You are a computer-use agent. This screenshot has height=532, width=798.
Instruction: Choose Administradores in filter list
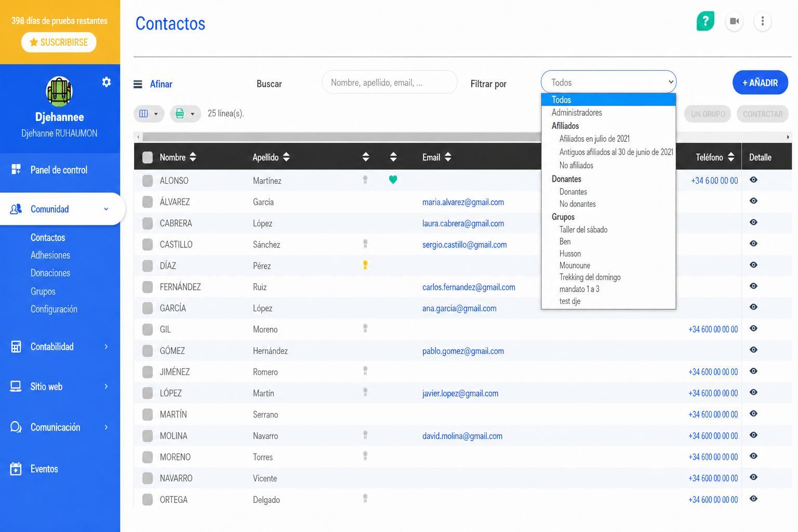608,113
